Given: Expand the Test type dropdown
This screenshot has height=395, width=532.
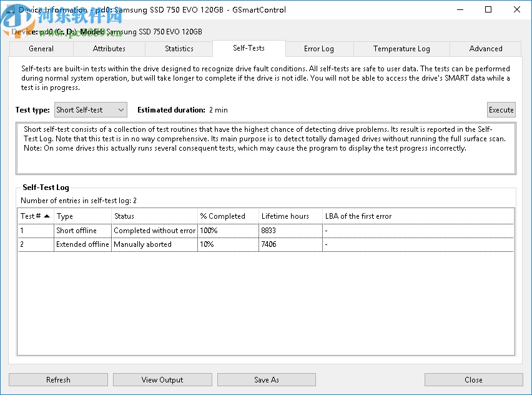Looking at the screenshot, I should pos(91,110).
